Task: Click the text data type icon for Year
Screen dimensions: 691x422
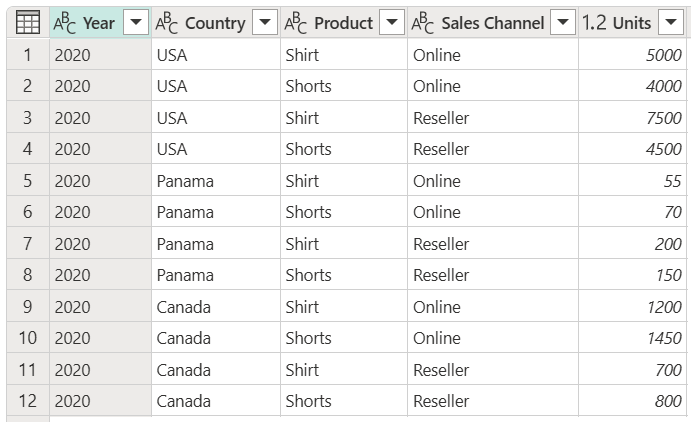Action: pyautogui.click(x=65, y=22)
